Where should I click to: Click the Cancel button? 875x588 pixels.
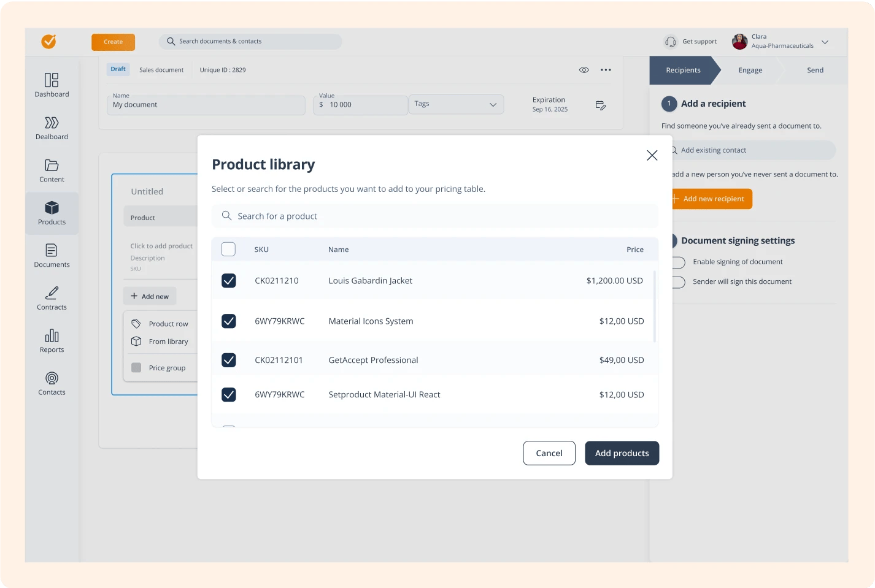549,453
